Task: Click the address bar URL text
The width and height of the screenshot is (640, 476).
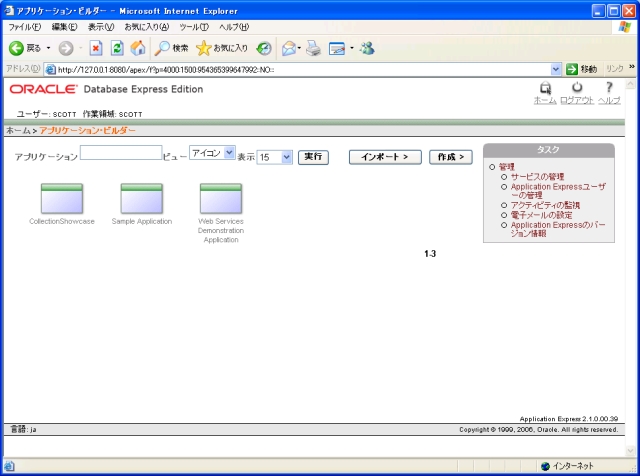Action: 166,70
